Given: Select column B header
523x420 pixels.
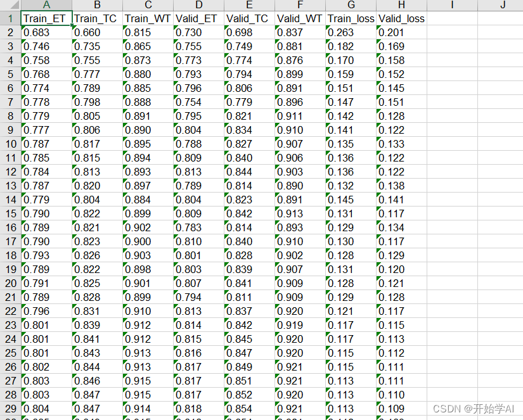Looking at the screenshot, I should (97, 5).
